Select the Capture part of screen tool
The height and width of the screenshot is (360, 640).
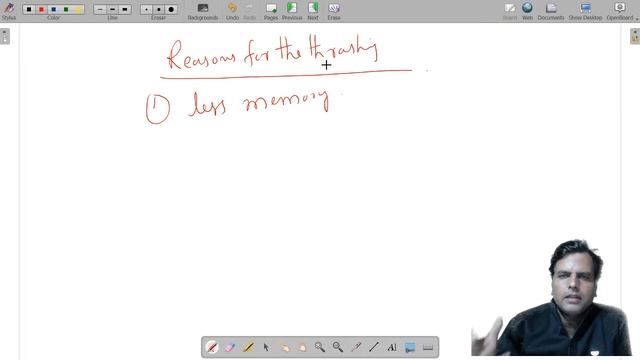pyautogui.click(x=410, y=347)
